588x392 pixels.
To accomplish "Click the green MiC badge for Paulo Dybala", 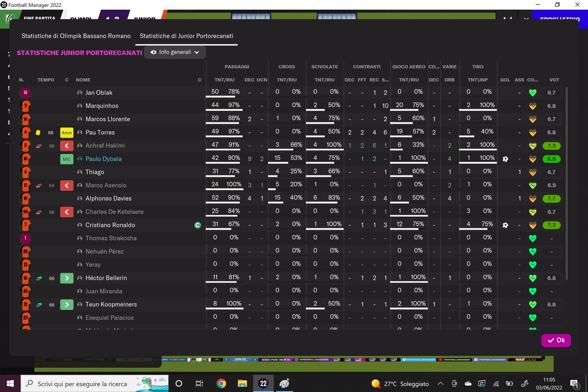I will click(67, 159).
